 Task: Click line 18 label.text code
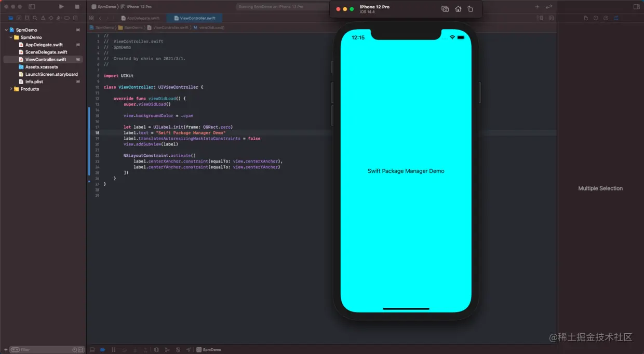click(x=175, y=133)
